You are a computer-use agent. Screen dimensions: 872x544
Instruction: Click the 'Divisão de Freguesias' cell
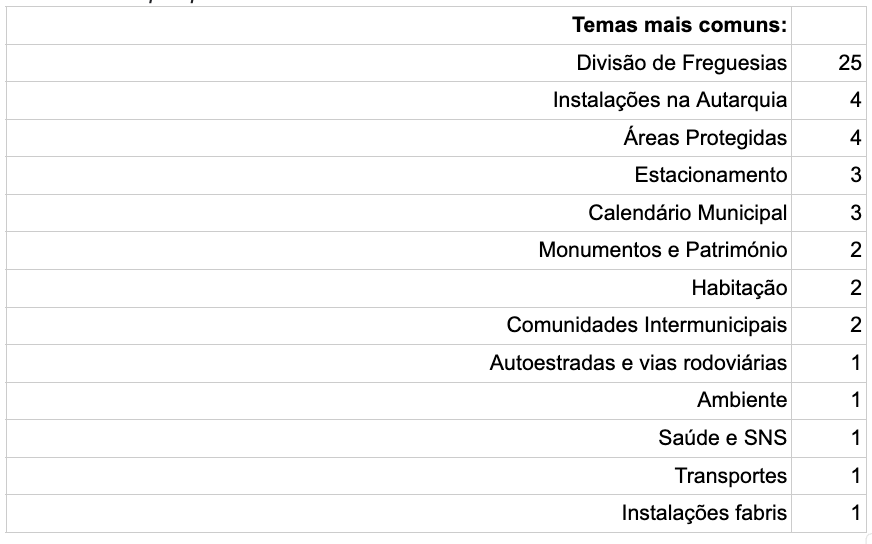coord(682,63)
